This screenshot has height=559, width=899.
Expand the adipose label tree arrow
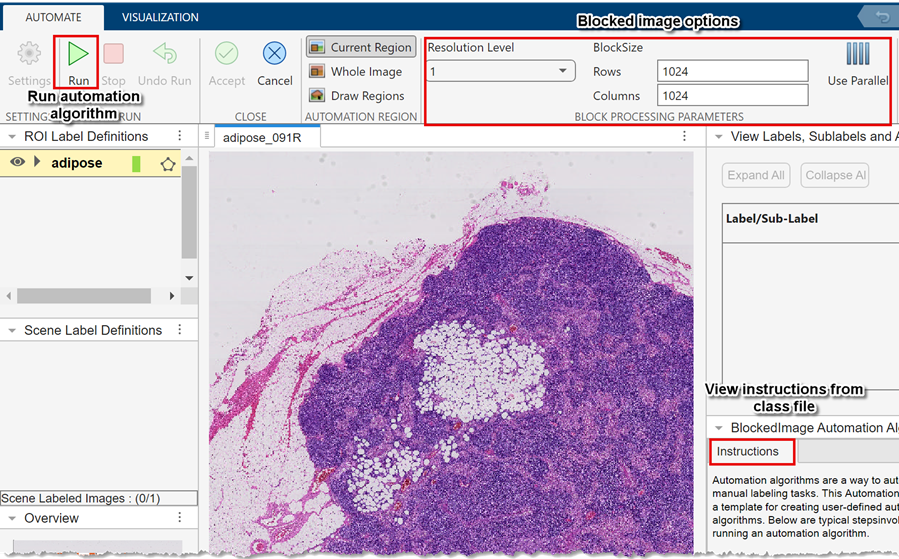(x=38, y=163)
